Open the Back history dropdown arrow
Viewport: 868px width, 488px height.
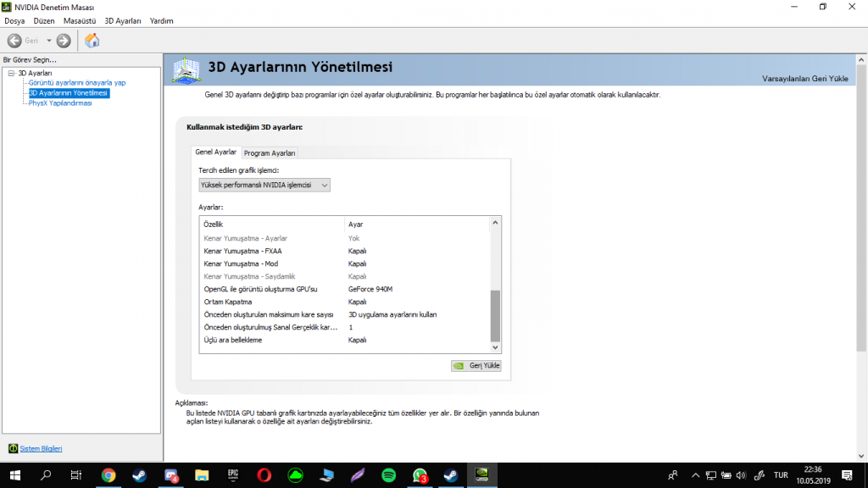pyautogui.click(x=48, y=41)
